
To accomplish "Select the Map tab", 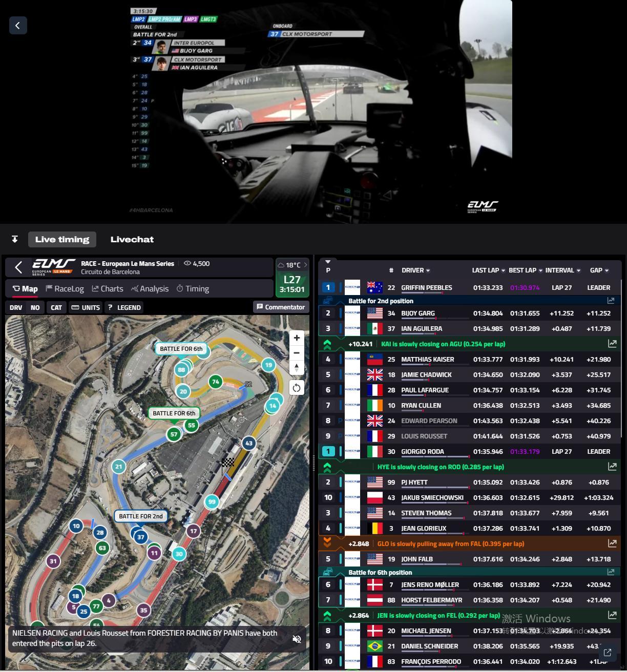I will (x=25, y=288).
